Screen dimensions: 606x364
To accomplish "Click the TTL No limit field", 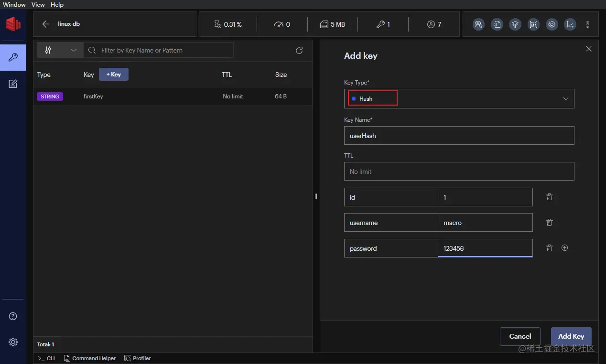I will click(x=459, y=171).
